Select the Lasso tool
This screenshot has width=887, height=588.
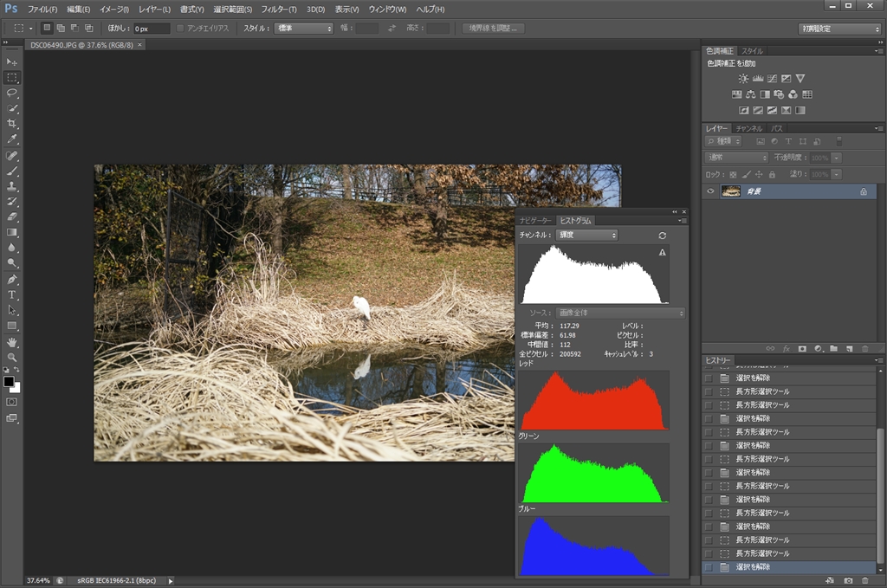[x=12, y=93]
